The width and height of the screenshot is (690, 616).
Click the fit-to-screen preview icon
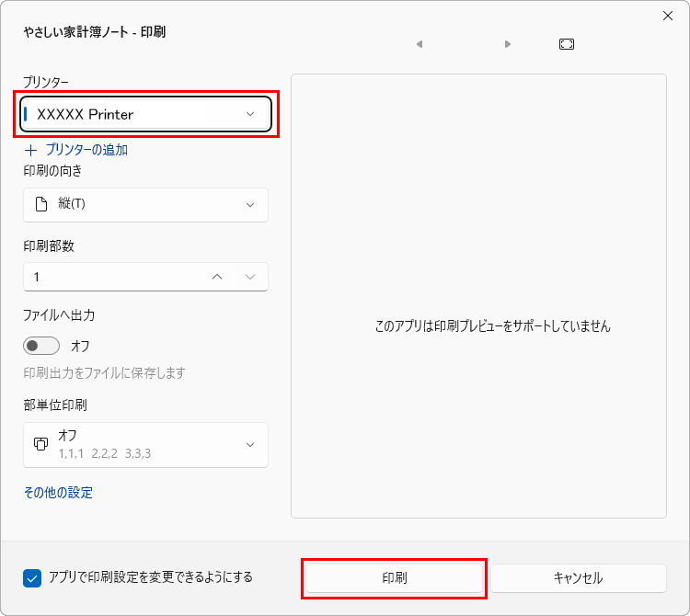pos(567,44)
